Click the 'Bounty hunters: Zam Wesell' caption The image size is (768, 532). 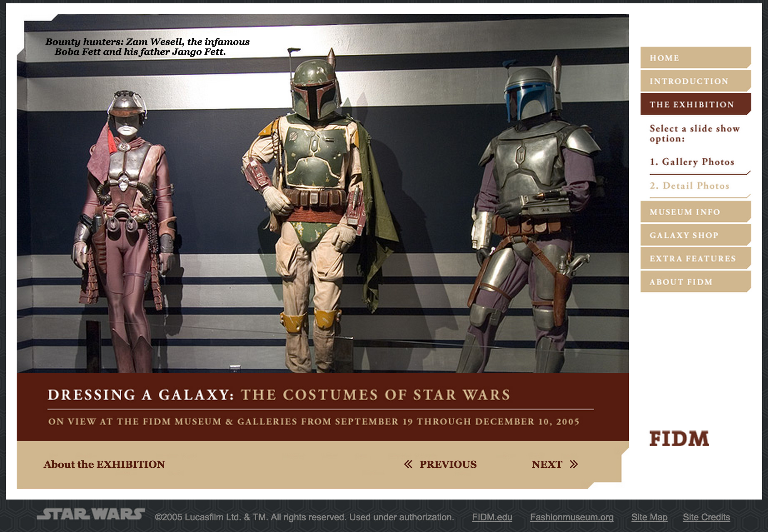point(147,47)
